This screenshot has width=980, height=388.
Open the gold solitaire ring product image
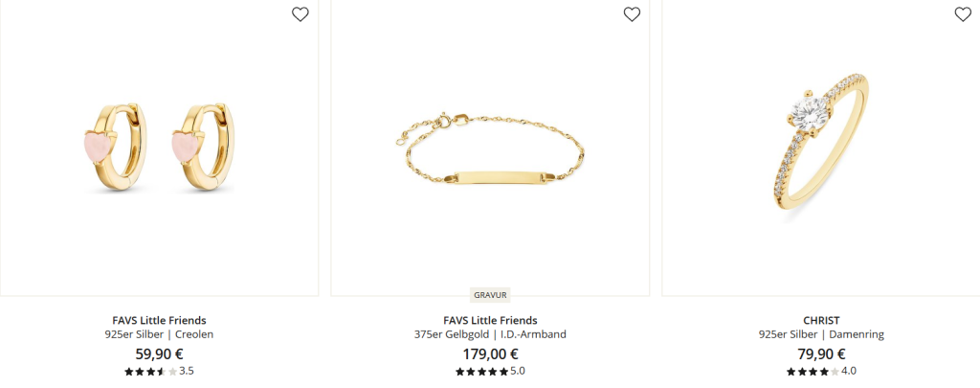click(820, 148)
